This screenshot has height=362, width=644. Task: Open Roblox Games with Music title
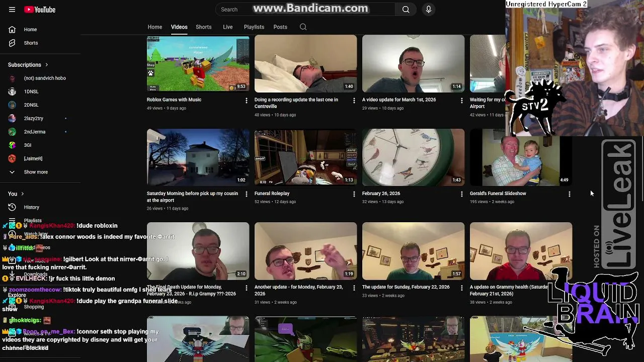click(x=174, y=100)
